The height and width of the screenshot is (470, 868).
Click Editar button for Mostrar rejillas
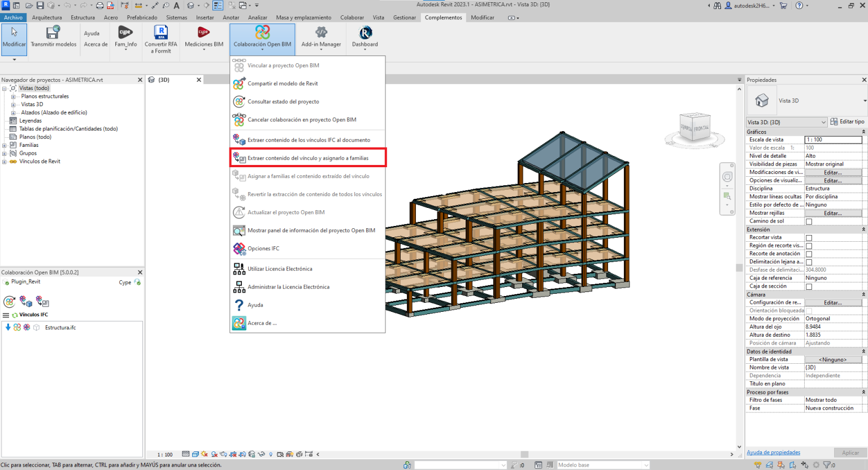[x=833, y=213]
